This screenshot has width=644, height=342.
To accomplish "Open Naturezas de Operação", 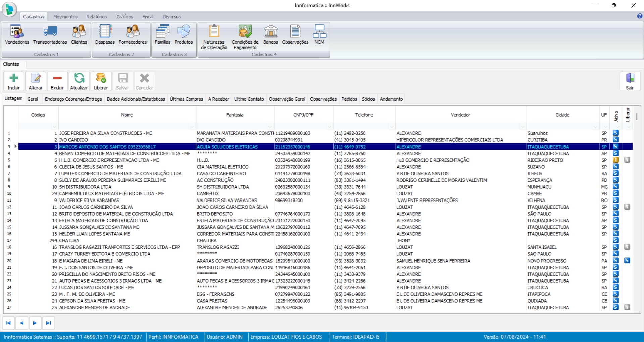I will 214,37.
